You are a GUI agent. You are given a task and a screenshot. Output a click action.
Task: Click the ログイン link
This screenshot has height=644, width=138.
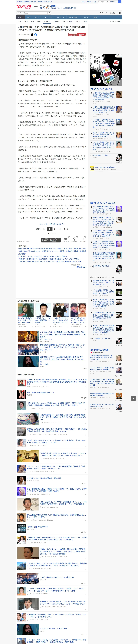(42, 8)
